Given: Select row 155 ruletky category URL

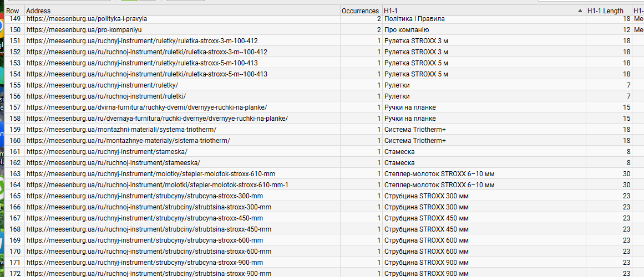Looking at the screenshot, I should coord(102,85).
